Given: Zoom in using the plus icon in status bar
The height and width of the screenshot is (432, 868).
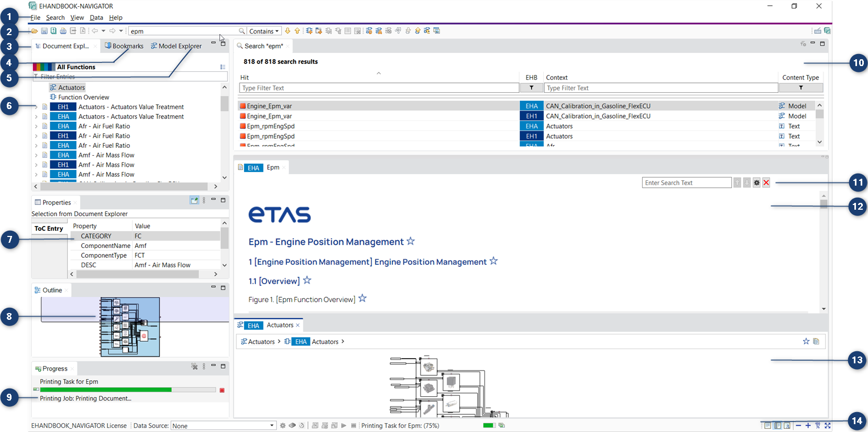Looking at the screenshot, I should pyautogui.click(x=808, y=426).
